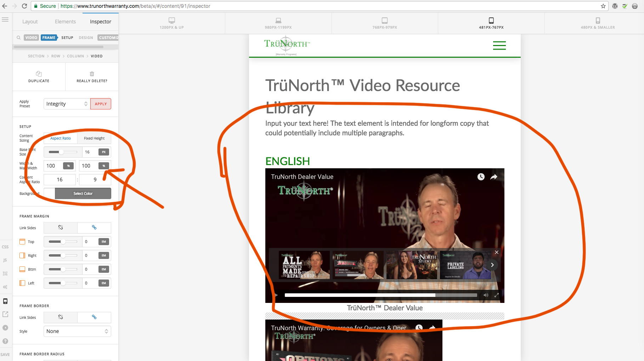This screenshot has height=361, width=644.
Task: Close the suggested videos overlay
Action: (x=497, y=252)
